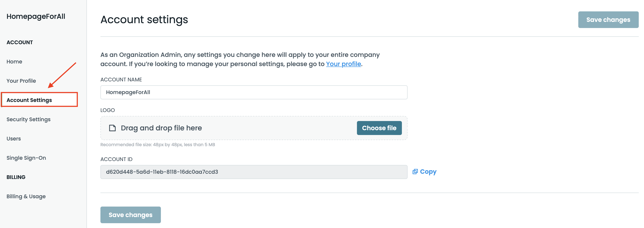Viewport: 644px width, 228px height.
Task: Open Billing & Usage page
Action: [26, 196]
